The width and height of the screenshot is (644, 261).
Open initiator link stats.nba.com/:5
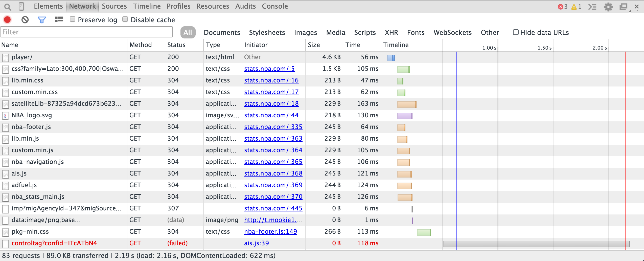click(269, 69)
